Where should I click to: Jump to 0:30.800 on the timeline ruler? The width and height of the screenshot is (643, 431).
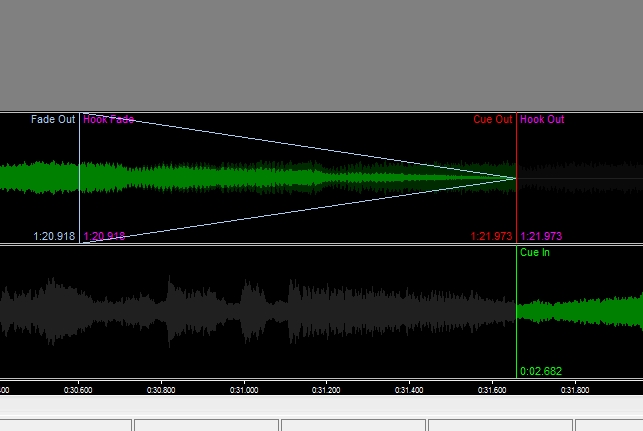(x=161, y=389)
